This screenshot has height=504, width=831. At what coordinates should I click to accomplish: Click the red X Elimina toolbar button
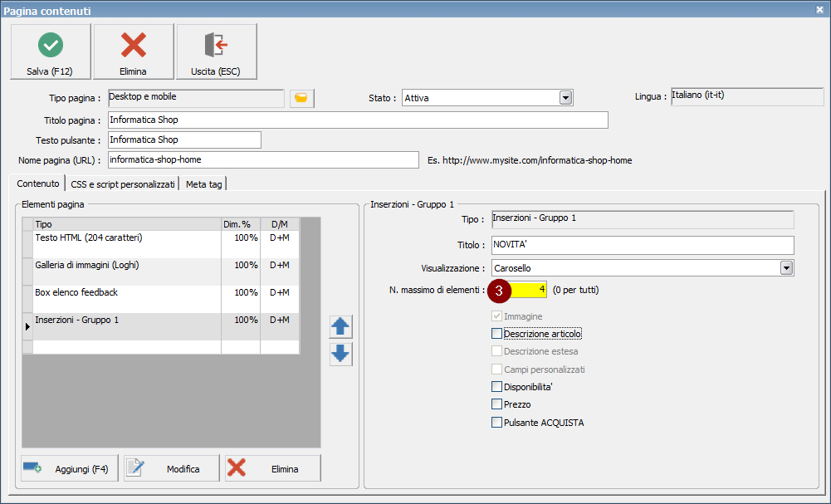133,51
